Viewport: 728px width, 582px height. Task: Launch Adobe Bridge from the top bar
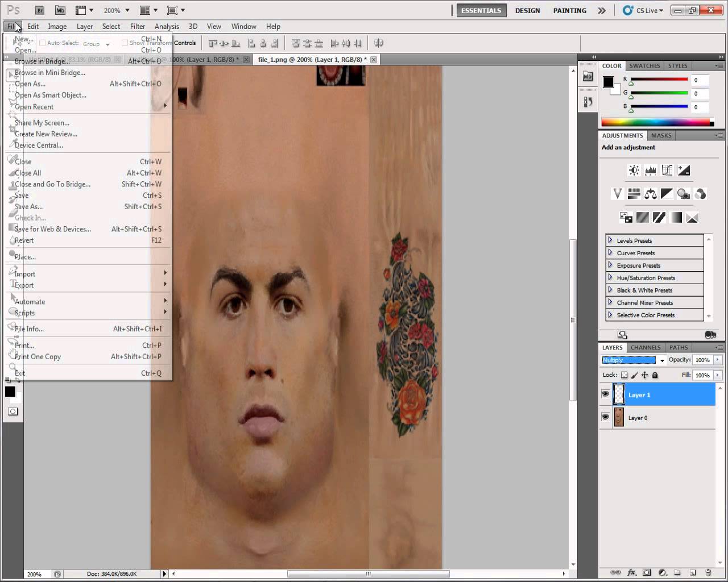coord(39,10)
